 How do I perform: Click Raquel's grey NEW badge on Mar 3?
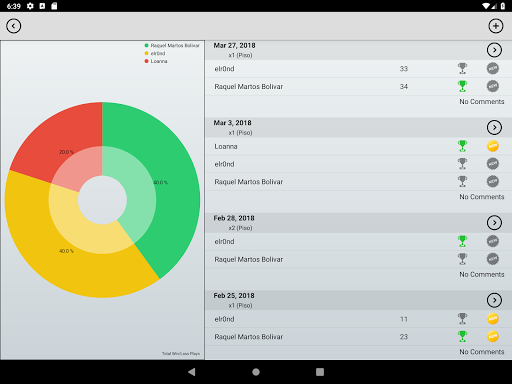click(x=493, y=181)
